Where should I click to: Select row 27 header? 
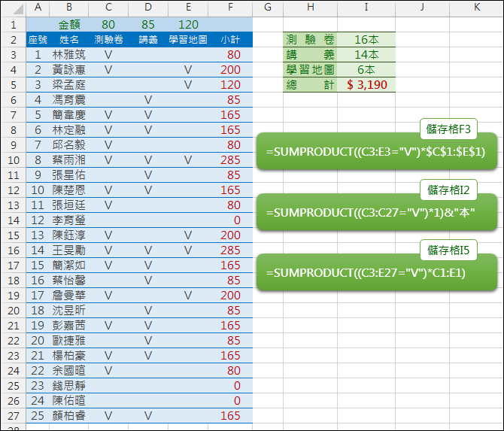(x=14, y=416)
